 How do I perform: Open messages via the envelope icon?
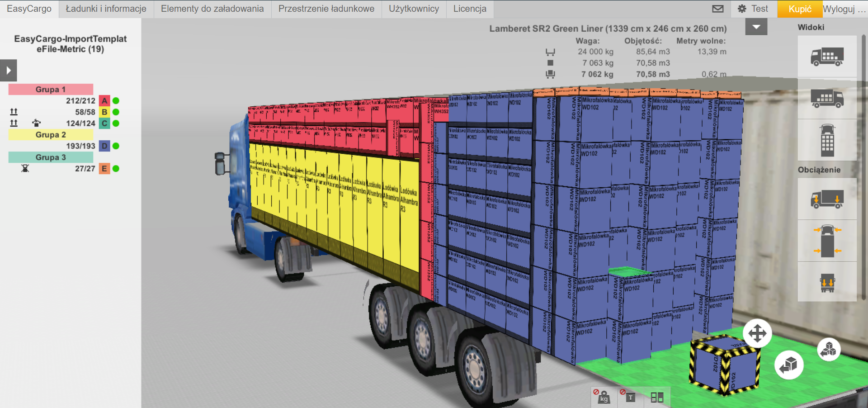point(717,9)
